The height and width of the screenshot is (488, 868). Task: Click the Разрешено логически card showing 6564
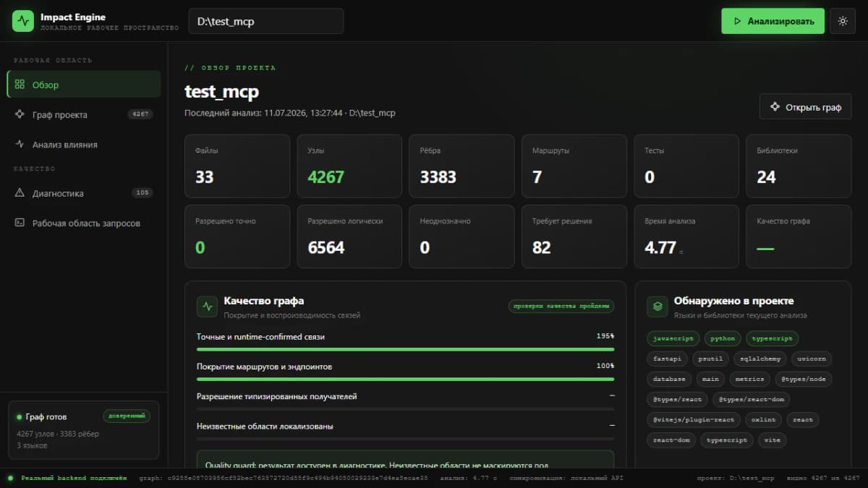point(349,236)
